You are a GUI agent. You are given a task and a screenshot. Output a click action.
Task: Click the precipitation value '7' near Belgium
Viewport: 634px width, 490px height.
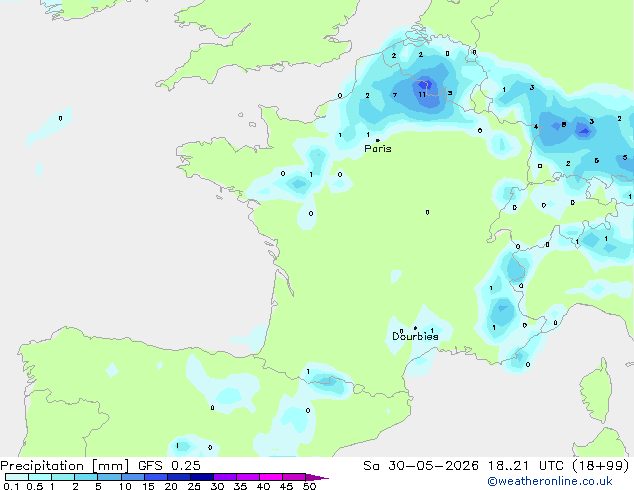click(395, 95)
